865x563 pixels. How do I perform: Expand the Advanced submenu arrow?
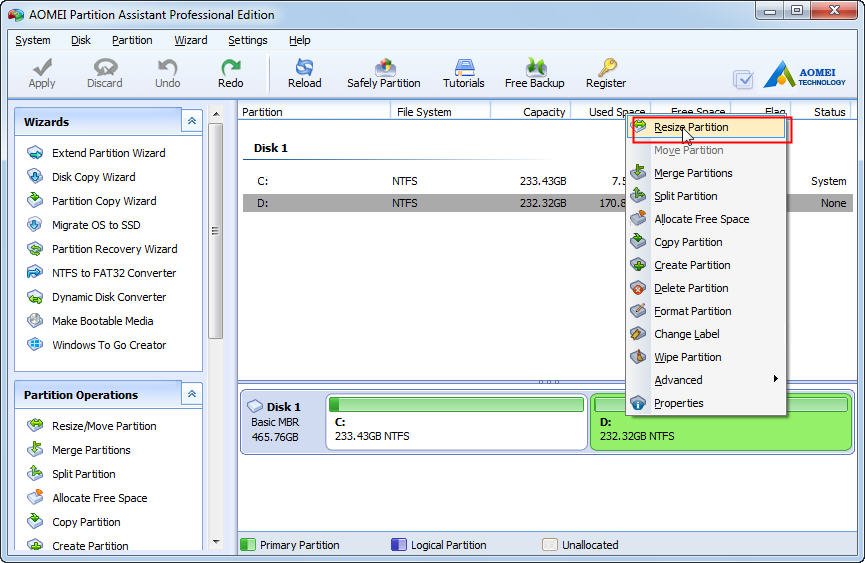coord(776,379)
